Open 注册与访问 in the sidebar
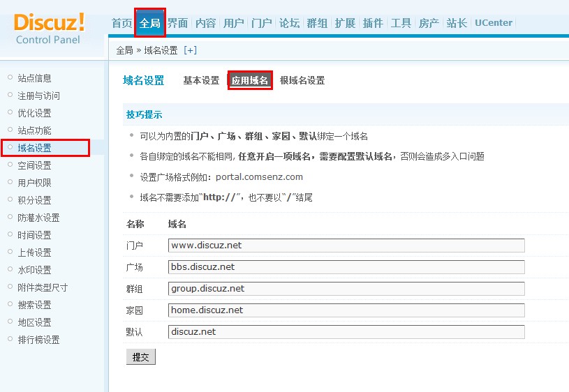Screen dimensions: 569x392 point(38,96)
